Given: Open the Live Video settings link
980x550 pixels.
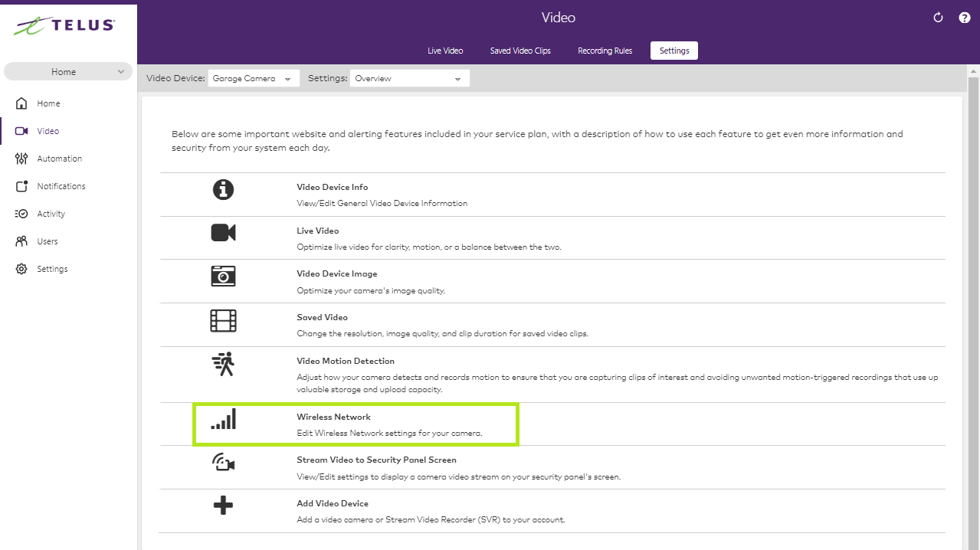Looking at the screenshot, I should tap(317, 231).
